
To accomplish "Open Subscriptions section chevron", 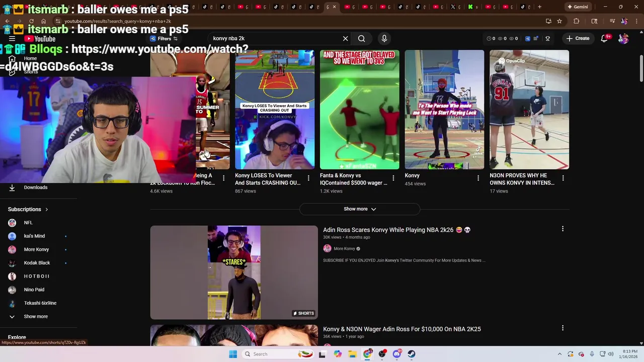I will click(x=47, y=209).
